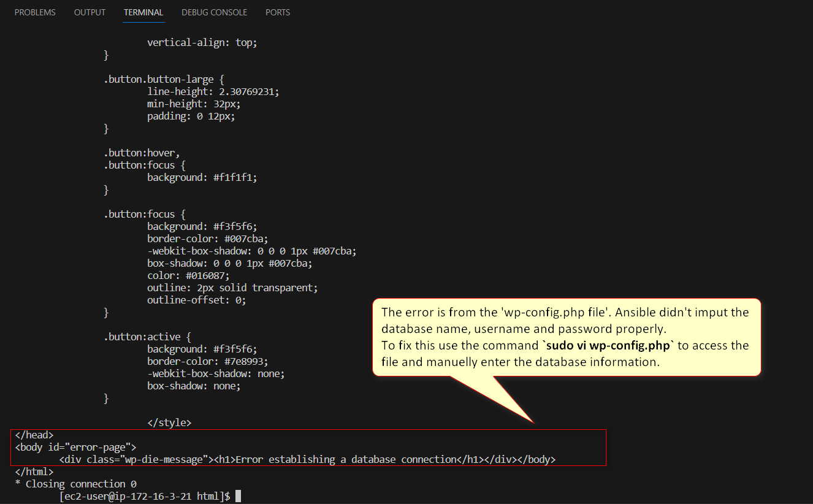Viewport: 813px width, 504px height.
Task: Open the OUTPUT tab
Action: pyautogui.click(x=90, y=12)
